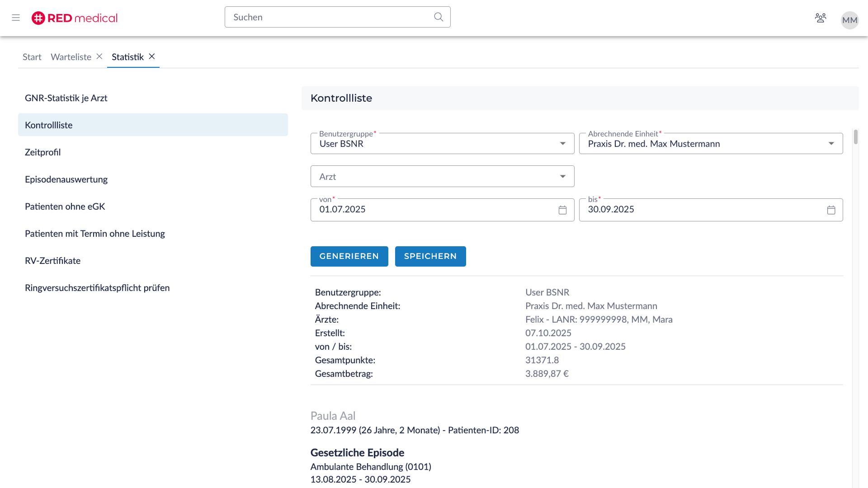Switch to the Warteliste tab
The image size is (868, 488).
[x=71, y=57]
